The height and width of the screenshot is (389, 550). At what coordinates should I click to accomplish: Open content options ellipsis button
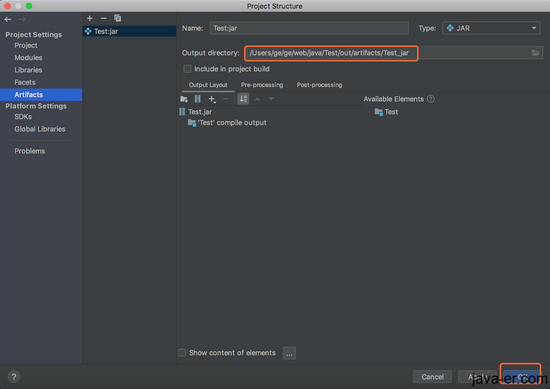pos(289,353)
